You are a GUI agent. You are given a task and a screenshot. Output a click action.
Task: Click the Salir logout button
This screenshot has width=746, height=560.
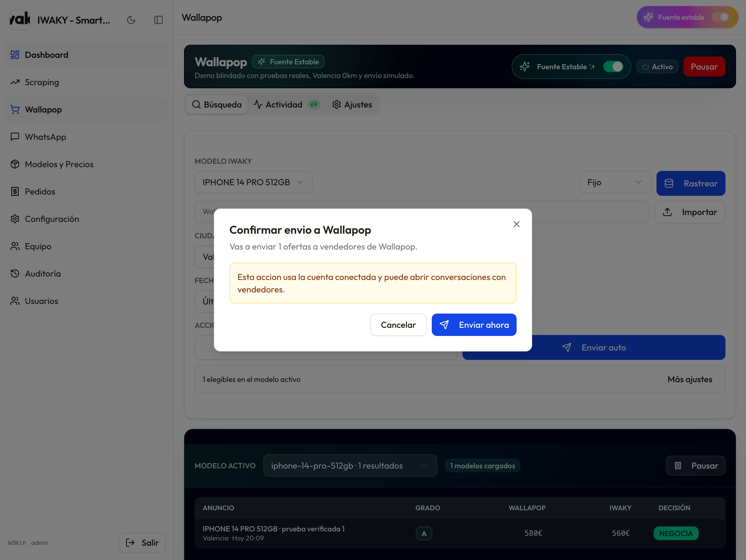coord(142,542)
